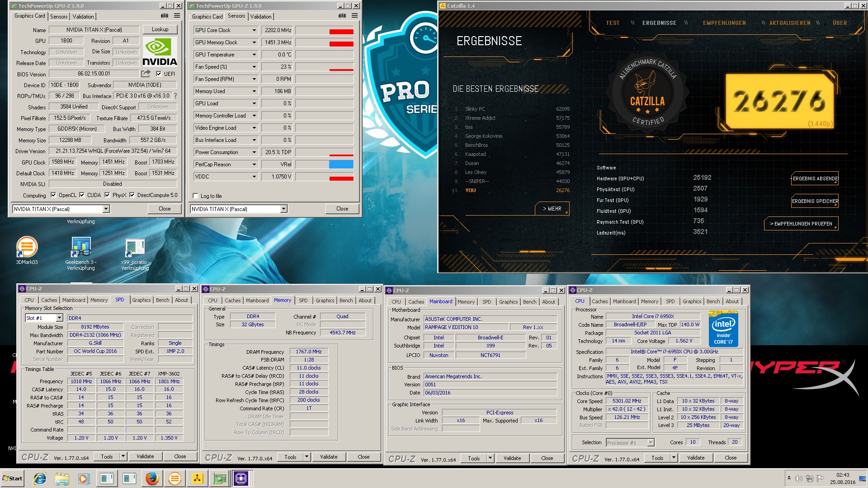Click EMPFEHLUNGEN PRUEFEN button

click(801, 224)
